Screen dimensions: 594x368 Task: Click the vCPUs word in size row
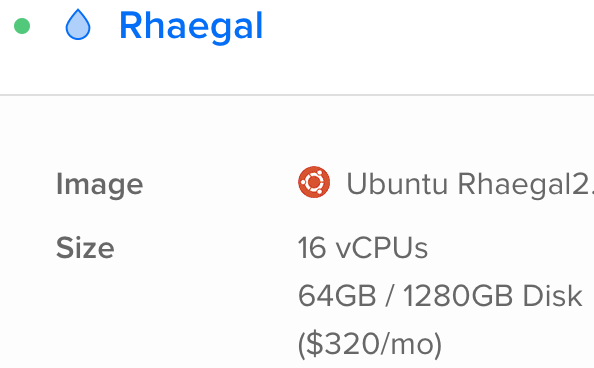click(382, 248)
